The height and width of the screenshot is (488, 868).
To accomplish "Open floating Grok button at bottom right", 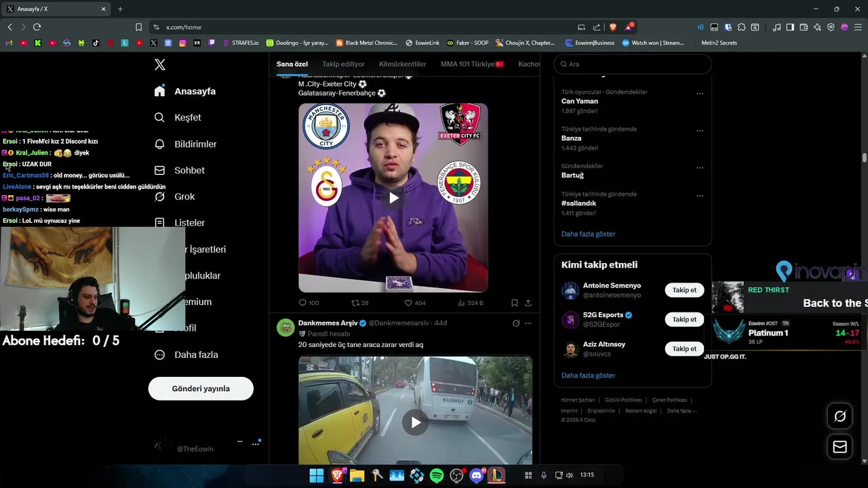I will tap(840, 416).
